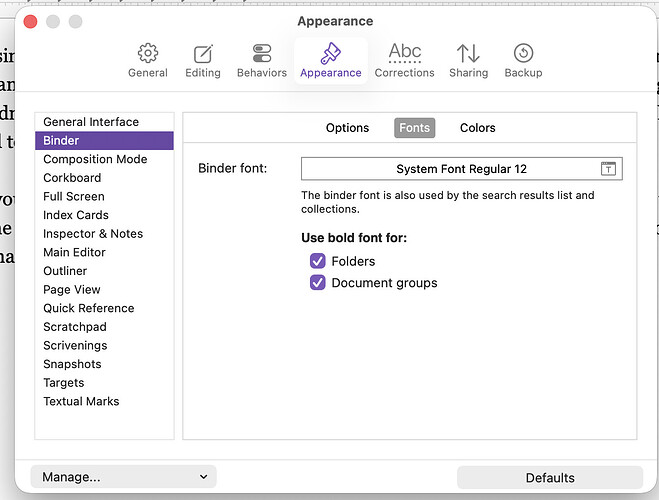Select Textual Marks in the list
The height and width of the screenshot is (500, 659).
(104, 401)
